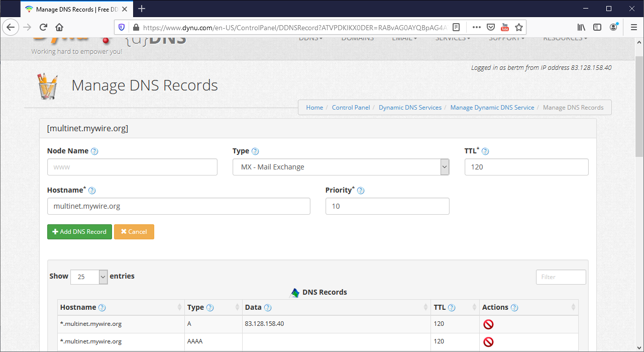Click the Filter input field
Image resolution: width=644 pixels, height=352 pixels.
[x=561, y=277]
